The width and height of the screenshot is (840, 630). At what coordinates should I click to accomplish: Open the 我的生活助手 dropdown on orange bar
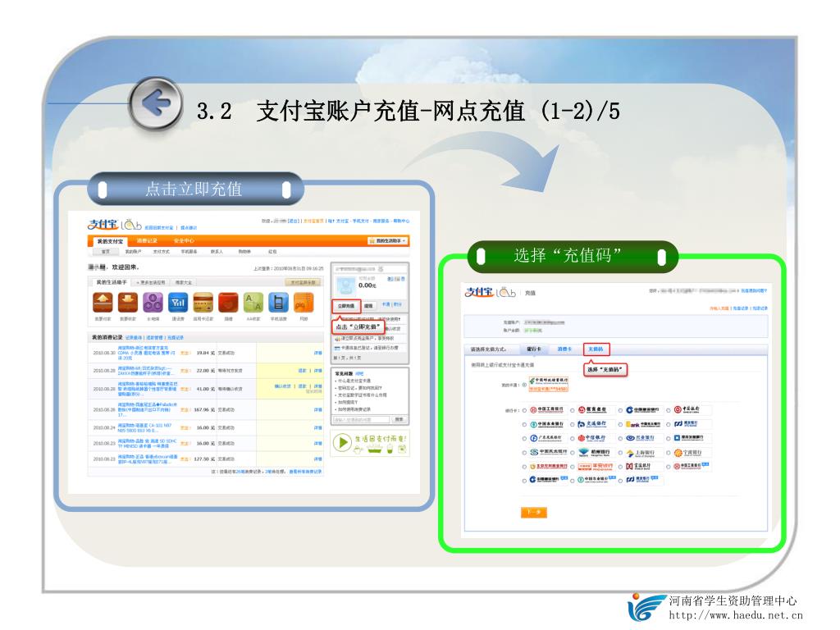[387, 241]
